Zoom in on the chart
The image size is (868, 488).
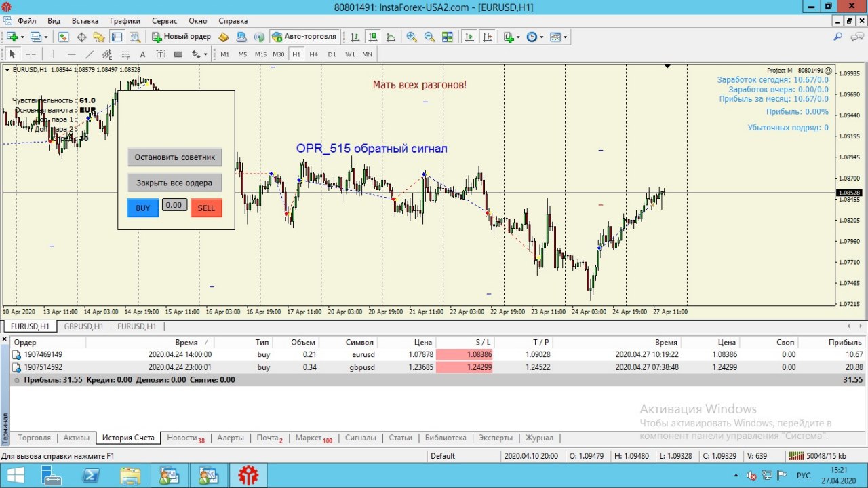[412, 37]
